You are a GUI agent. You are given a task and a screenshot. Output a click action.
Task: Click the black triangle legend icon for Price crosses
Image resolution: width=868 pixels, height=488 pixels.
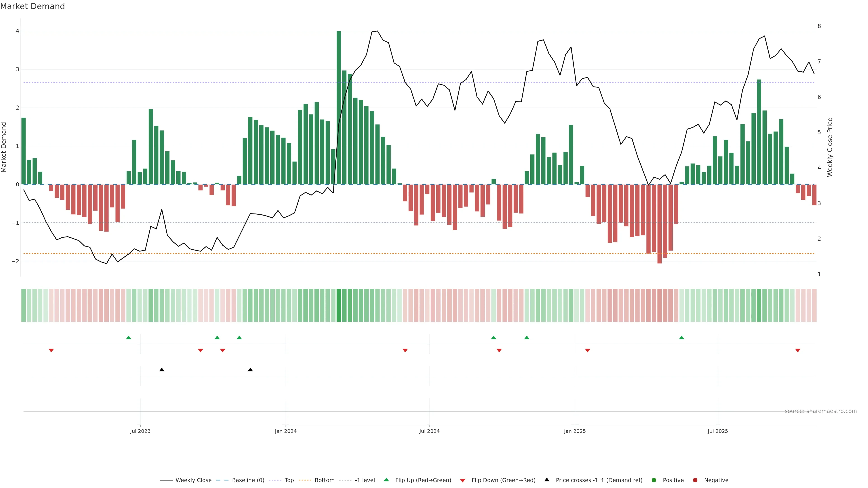point(547,480)
